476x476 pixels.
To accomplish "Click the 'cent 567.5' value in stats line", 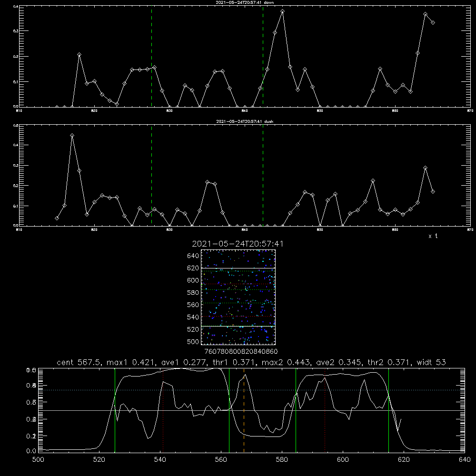I will click(x=79, y=362).
